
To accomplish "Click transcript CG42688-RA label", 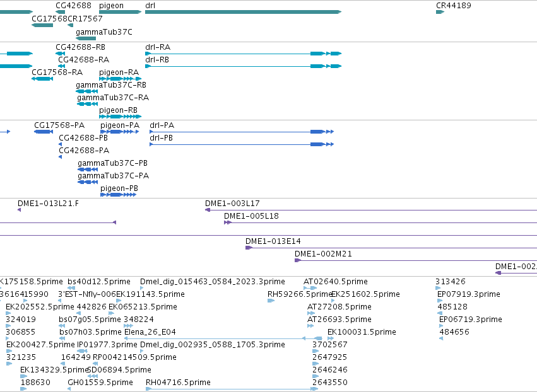I will pos(83,60).
